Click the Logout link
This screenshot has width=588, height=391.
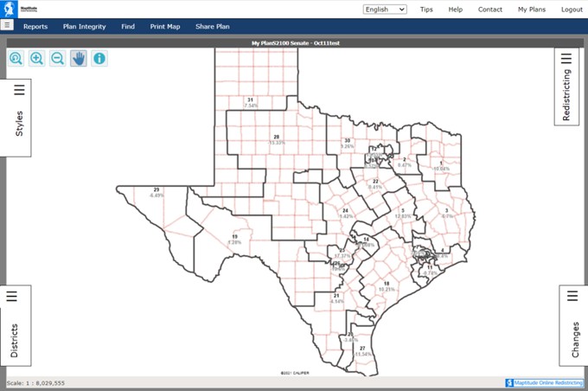(572, 10)
